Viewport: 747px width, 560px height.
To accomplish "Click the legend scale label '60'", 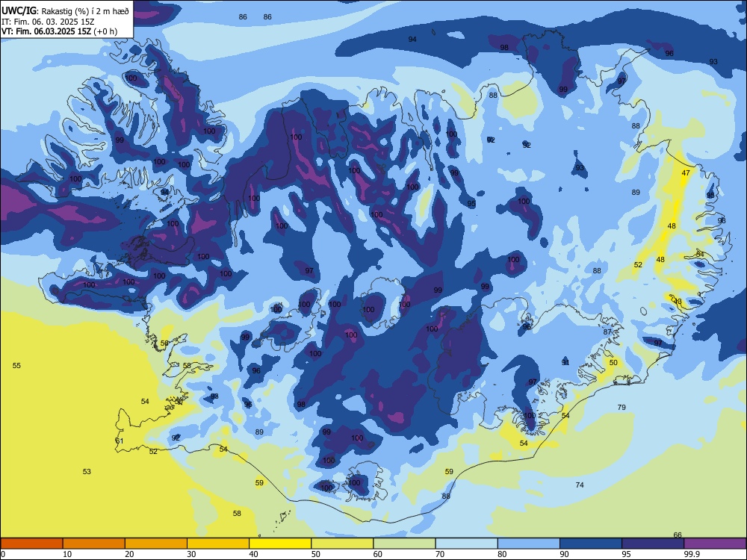I will [x=378, y=554].
